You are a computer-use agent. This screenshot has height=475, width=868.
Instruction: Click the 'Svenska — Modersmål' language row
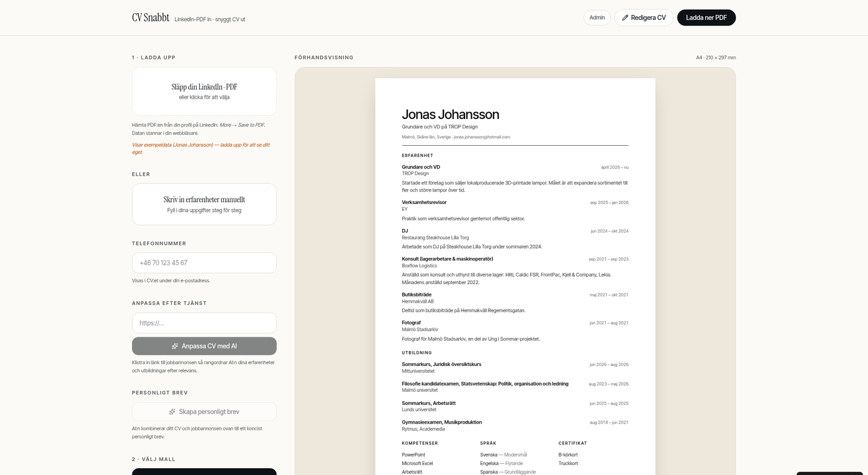pos(503,455)
